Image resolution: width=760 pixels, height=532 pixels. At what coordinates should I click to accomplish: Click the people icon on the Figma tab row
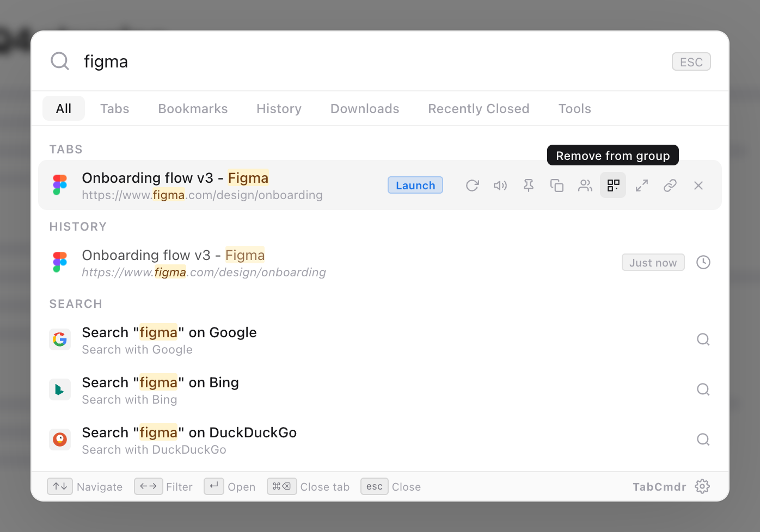coord(585,185)
